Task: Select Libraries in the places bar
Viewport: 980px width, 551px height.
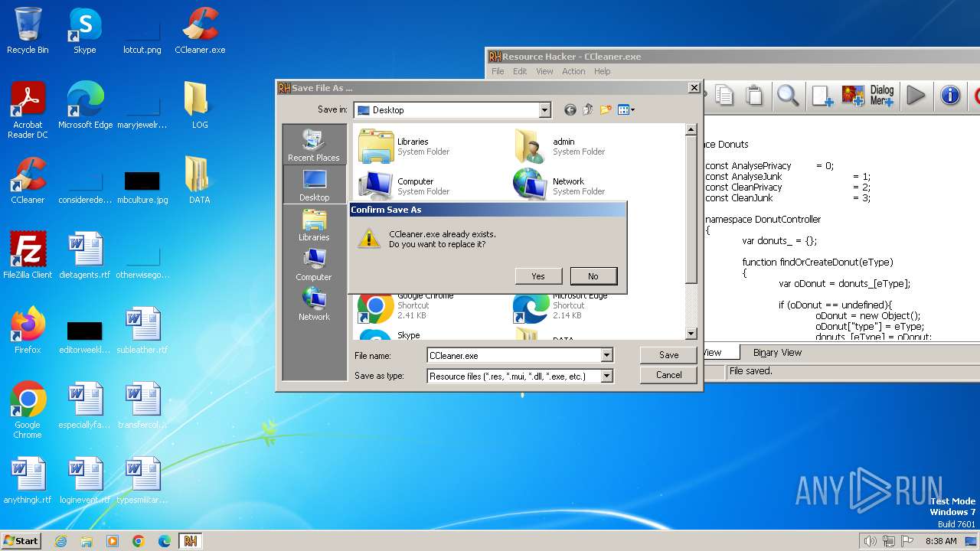Action: (x=314, y=224)
